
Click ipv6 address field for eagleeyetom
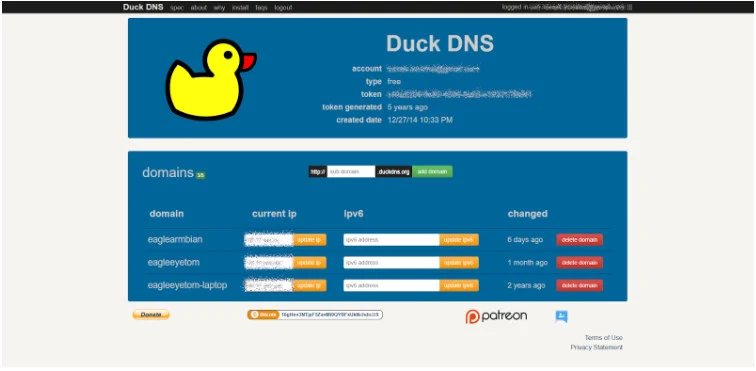click(x=392, y=262)
